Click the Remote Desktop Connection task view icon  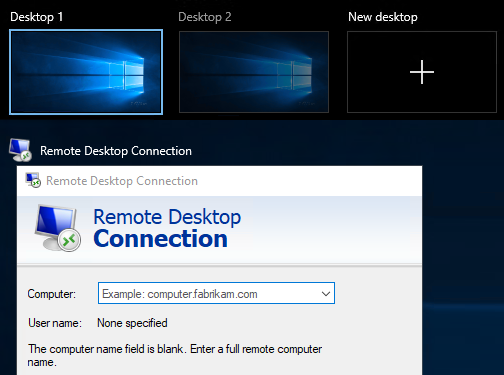[20, 150]
